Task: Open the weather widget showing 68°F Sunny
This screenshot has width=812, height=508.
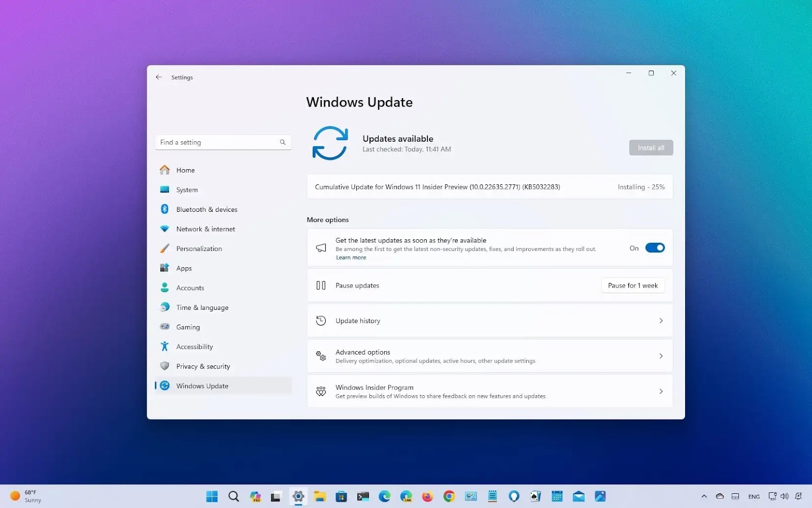Action: (25, 496)
